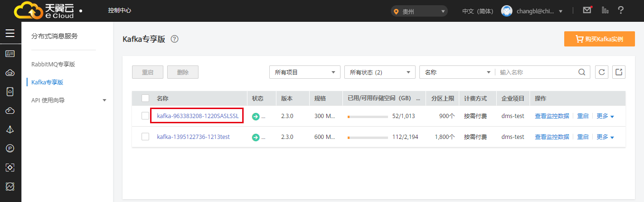Click the search magnifier icon
The image size is (644, 202).
[581, 72]
